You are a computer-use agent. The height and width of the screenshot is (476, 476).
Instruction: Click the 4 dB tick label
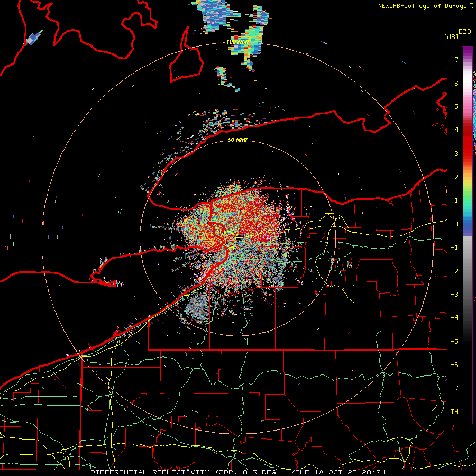point(456,130)
